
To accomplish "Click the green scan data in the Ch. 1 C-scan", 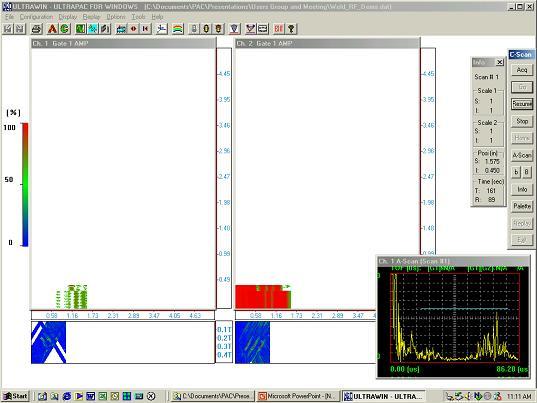I will (72, 297).
